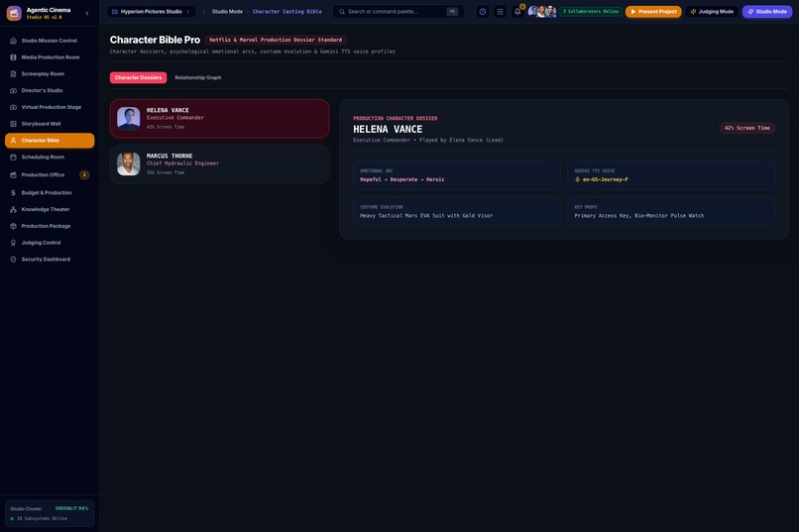Collapse the sidebar with the chevron
The width and height of the screenshot is (799, 532).
[x=86, y=13]
